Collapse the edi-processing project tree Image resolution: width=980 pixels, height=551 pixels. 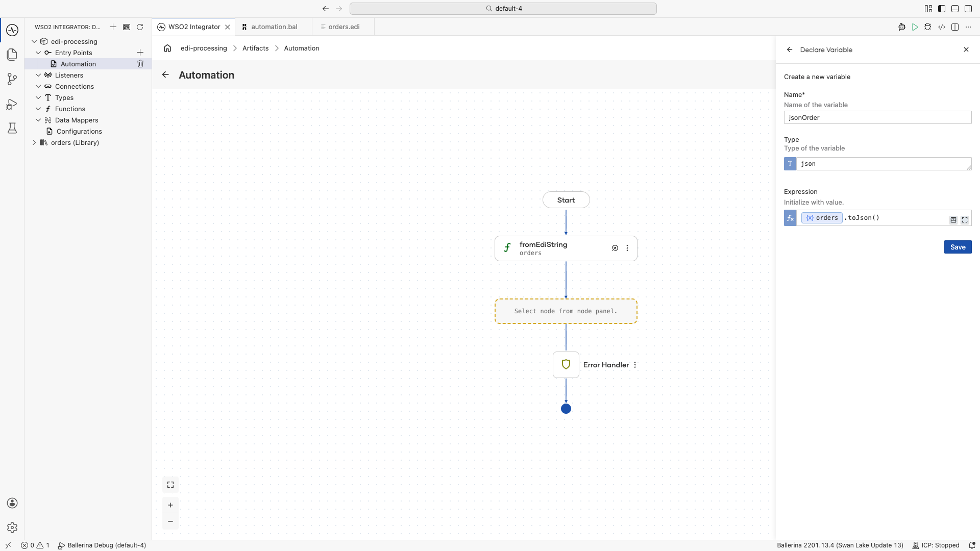(34, 41)
